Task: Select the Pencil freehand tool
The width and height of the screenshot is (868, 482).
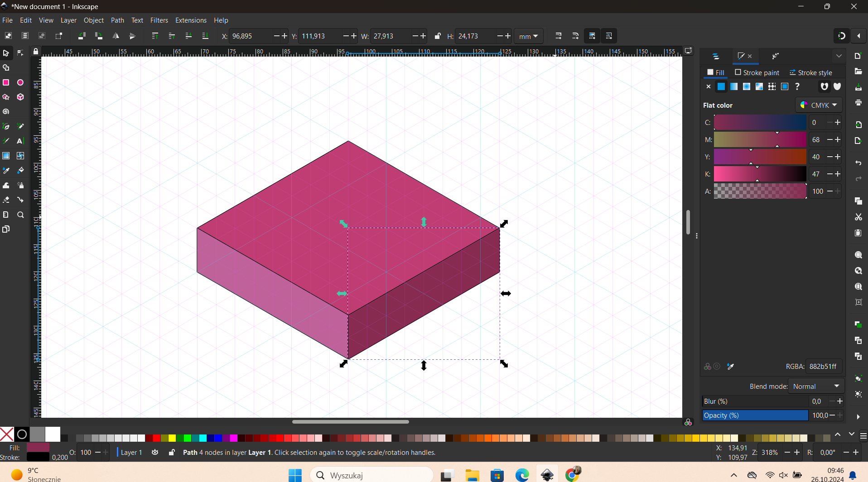Action: [x=20, y=127]
